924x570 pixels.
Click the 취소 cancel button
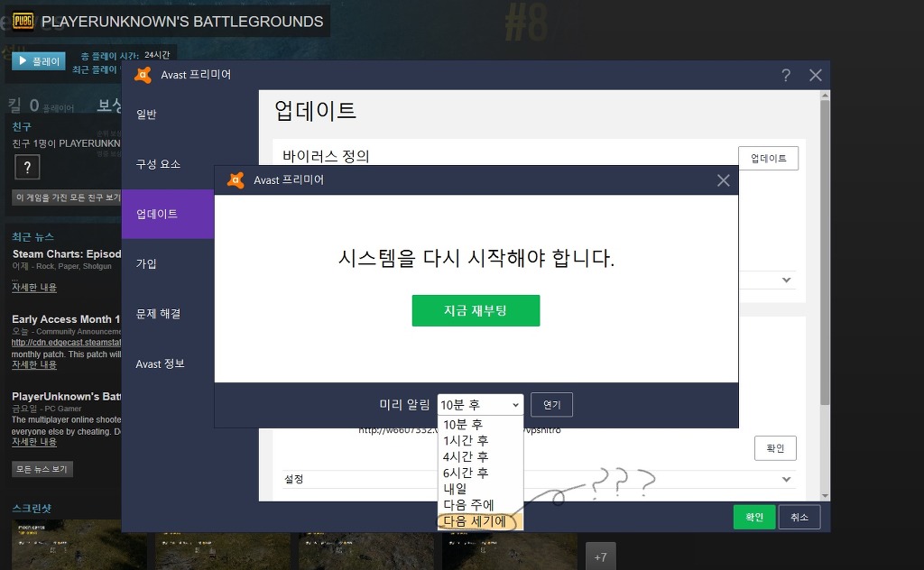tap(799, 517)
